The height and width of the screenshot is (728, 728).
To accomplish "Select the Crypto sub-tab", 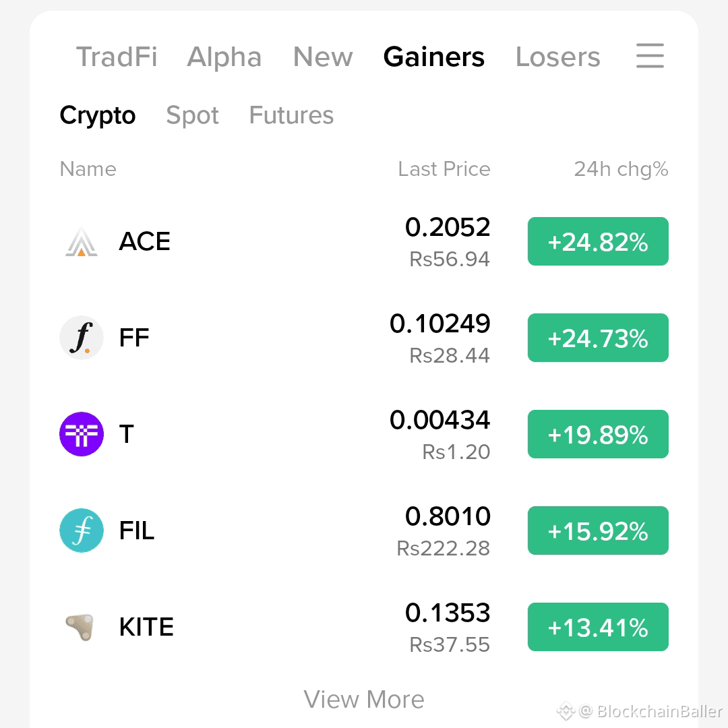I will point(98,115).
